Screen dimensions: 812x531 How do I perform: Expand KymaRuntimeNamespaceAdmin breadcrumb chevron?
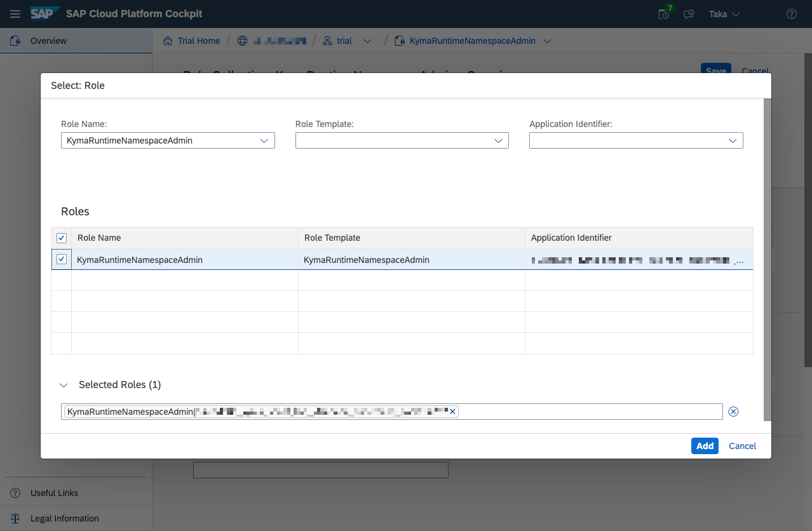[x=547, y=41]
